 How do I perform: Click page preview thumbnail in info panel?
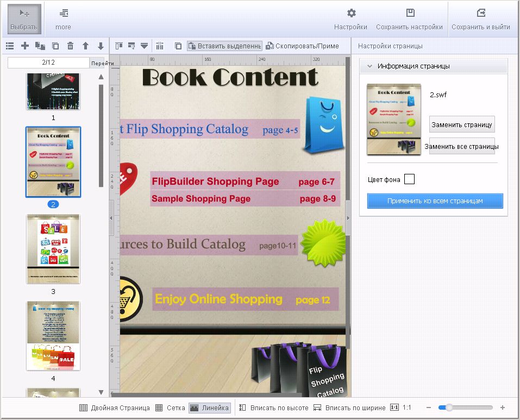394,120
